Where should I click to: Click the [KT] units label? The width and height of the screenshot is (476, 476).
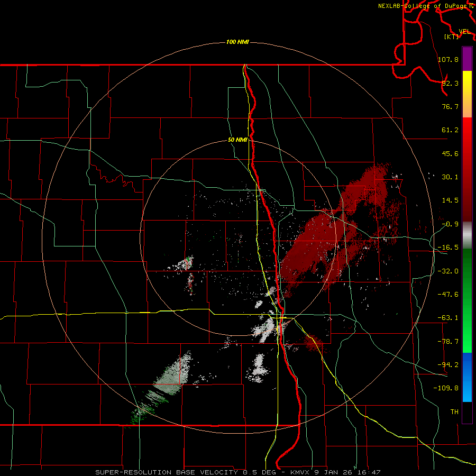451,36
